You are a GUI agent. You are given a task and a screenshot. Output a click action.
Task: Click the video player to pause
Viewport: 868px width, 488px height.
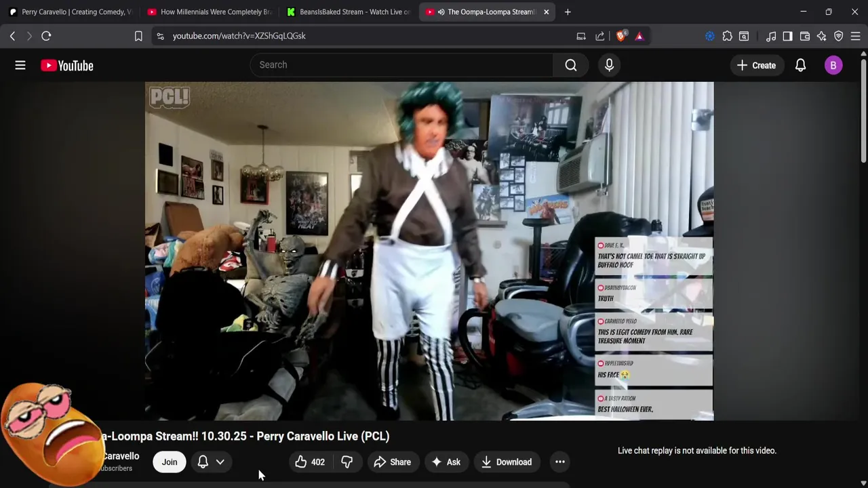pyautogui.click(x=429, y=251)
